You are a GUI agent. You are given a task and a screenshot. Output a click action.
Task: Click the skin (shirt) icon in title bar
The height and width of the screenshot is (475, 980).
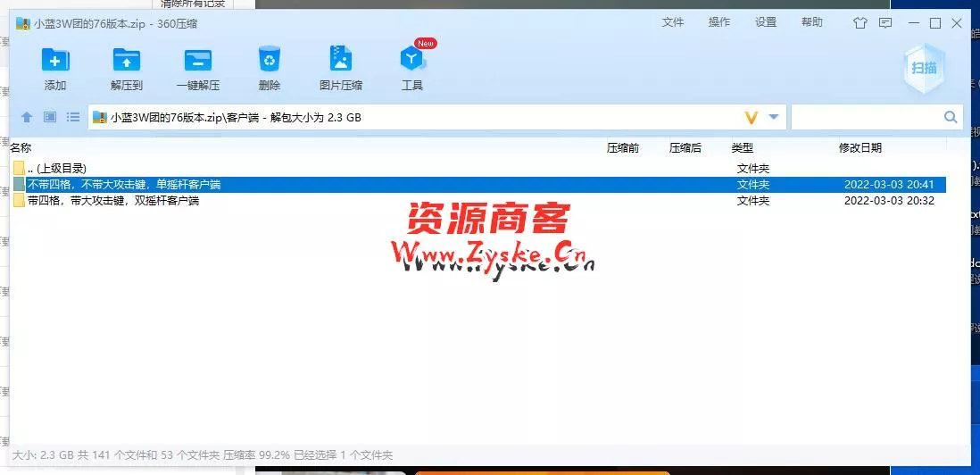(x=860, y=23)
